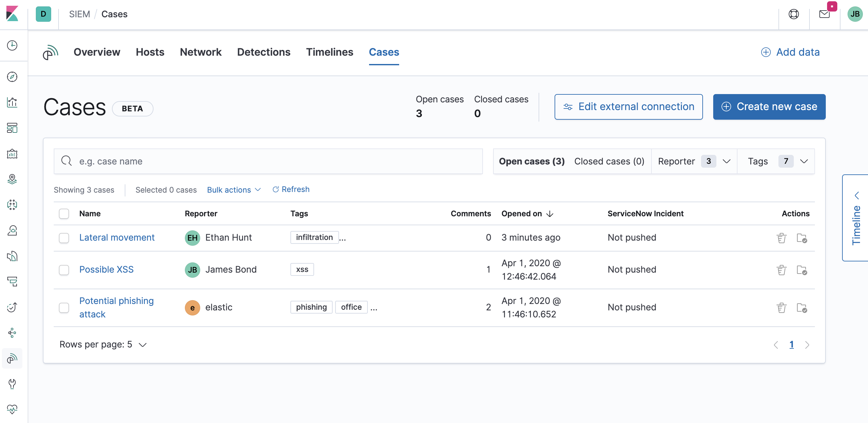Open Dev Tools via the wrench icon
The image size is (868, 423).
[x=12, y=384]
